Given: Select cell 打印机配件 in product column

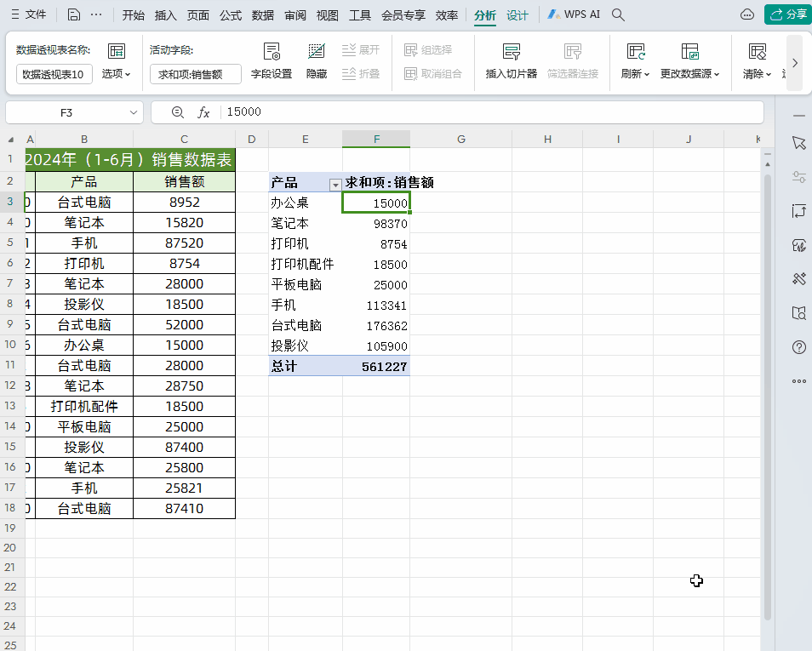Looking at the screenshot, I should point(84,406).
